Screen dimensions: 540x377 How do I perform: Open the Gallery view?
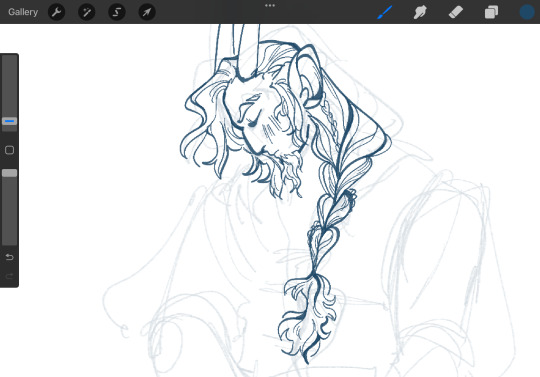[x=23, y=12]
